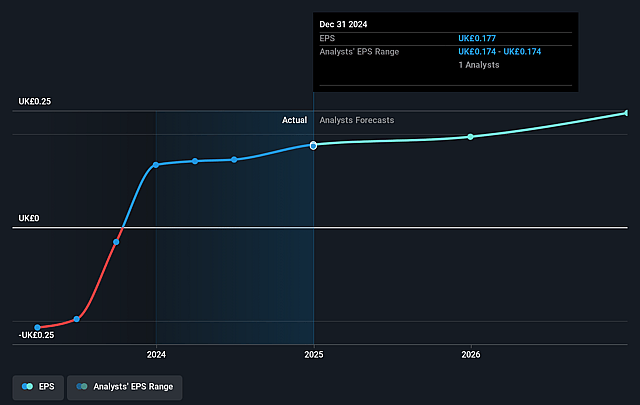Viewport: 640px width, 405px height.
Task: Click the Analysts' EPS Range row label in tooltip
Action: pyautogui.click(x=359, y=51)
